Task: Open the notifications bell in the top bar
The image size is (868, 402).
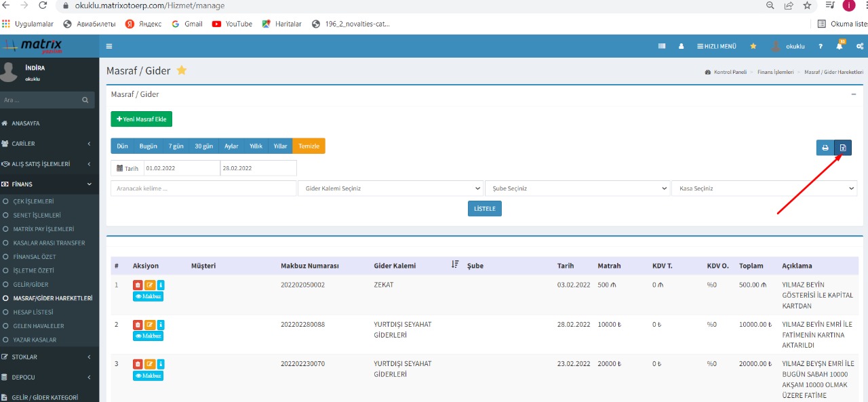Action: (840, 46)
